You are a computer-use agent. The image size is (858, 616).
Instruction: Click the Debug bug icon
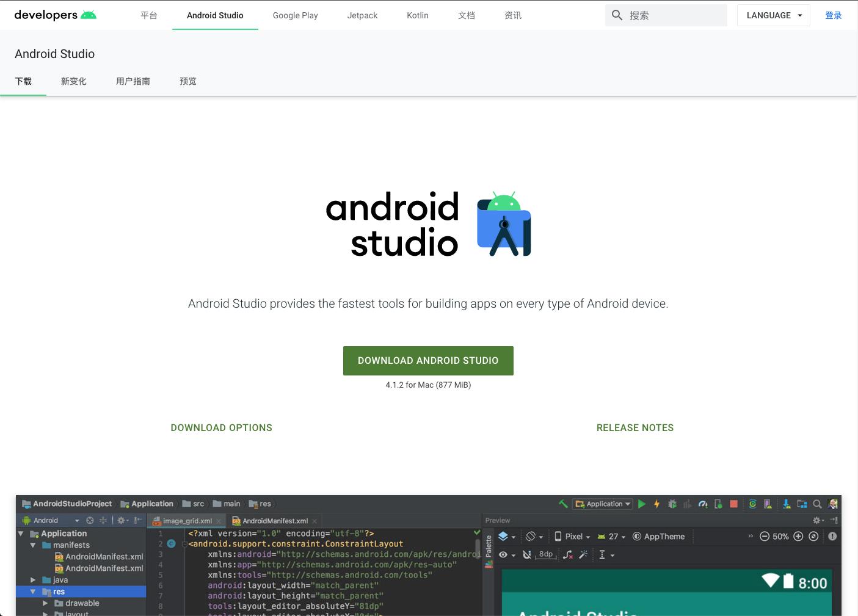pos(672,504)
